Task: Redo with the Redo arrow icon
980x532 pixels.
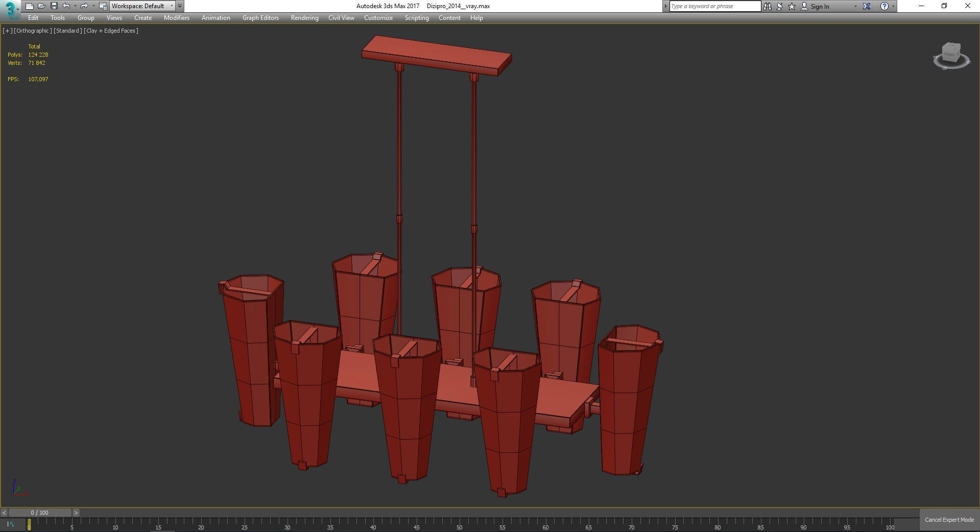Action: click(x=84, y=6)
